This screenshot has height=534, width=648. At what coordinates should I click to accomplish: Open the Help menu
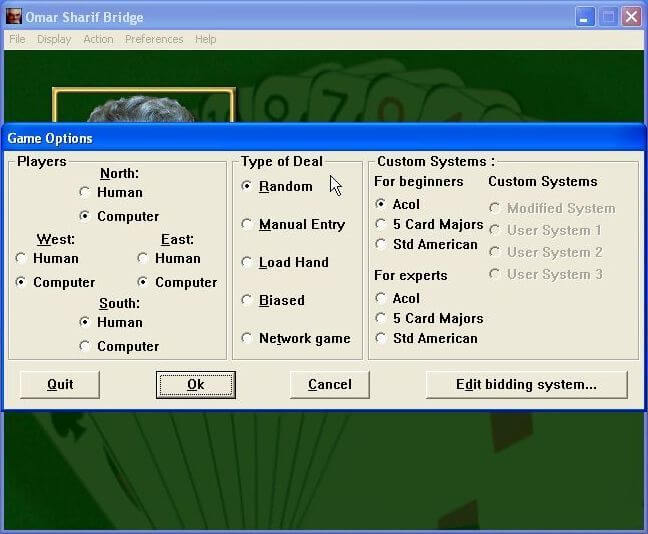[x=206, y=39]
